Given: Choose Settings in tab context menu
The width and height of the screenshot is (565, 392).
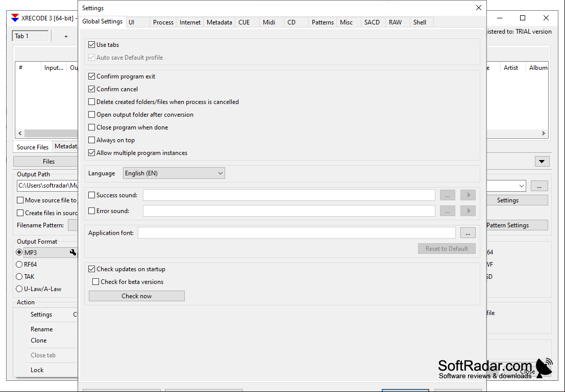Looking at the screenshot, I should (x=41, y=315).
